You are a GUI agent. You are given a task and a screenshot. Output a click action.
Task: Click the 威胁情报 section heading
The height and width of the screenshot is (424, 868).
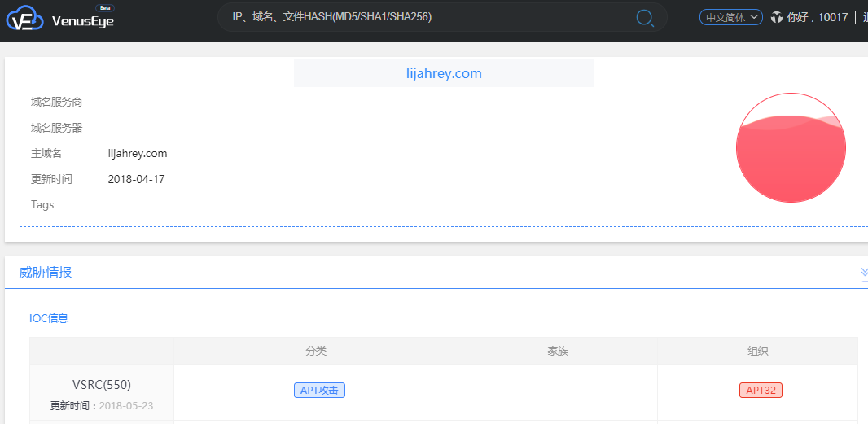pyautogui.click(x=46, y=273)
